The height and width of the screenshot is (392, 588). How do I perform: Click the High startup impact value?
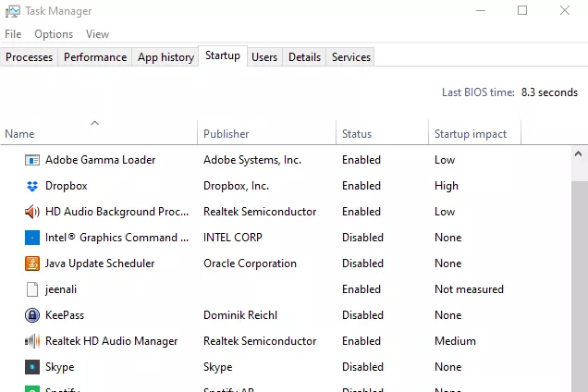[x=447, y=186]
